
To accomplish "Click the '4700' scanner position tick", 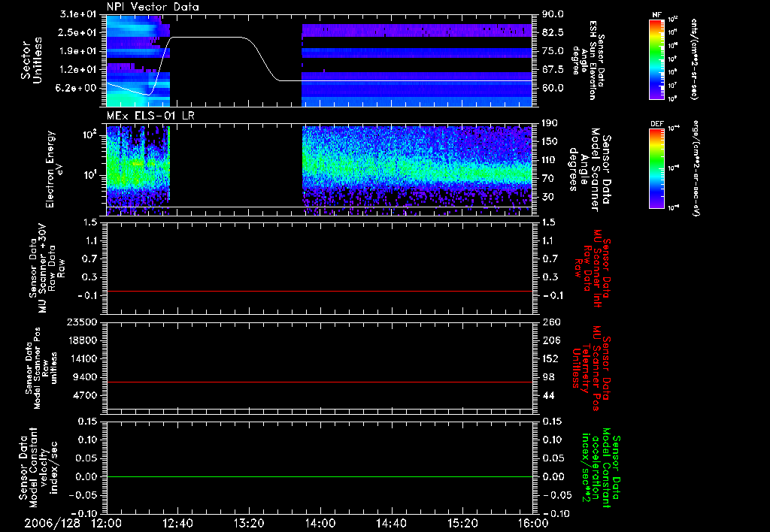I will (86, 395).
